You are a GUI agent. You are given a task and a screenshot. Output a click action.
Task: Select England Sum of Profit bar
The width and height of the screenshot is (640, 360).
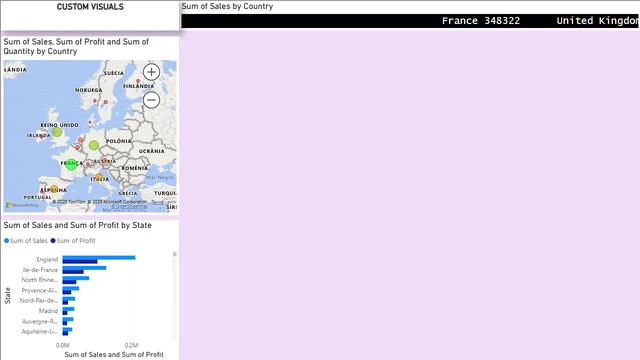tap(80, 261)
